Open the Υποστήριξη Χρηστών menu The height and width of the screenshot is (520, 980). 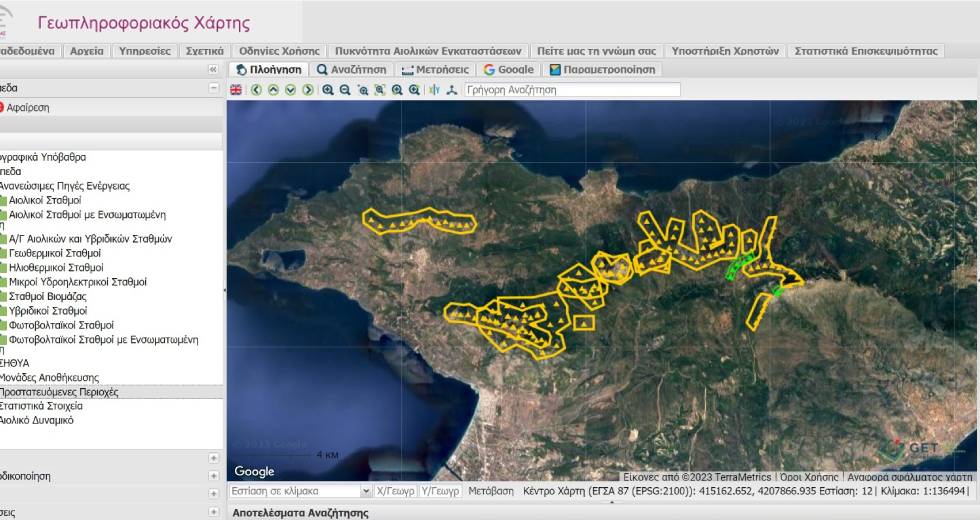pyautogui.click(x=725, y=51)
